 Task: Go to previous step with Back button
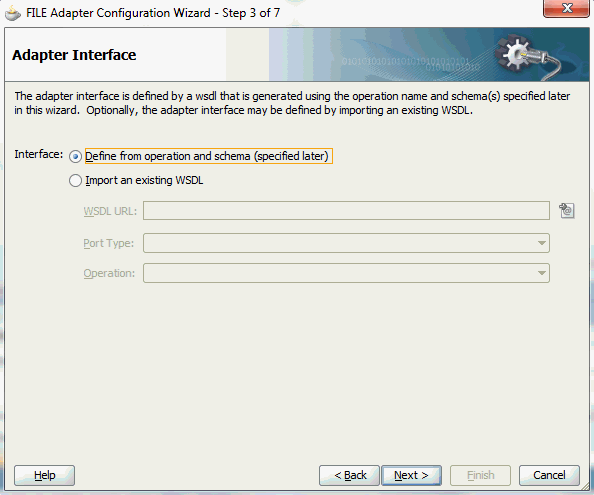tap(349, 475)
